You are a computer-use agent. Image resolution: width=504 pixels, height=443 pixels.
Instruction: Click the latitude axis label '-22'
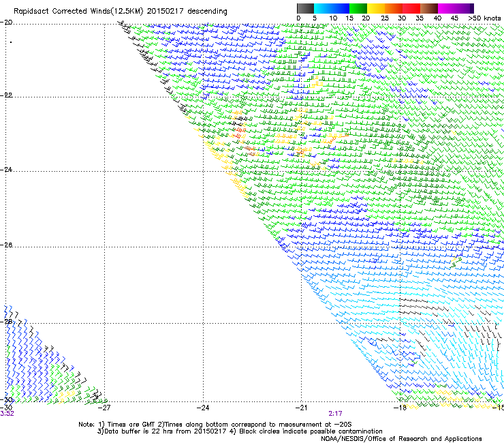pos(6,95)
